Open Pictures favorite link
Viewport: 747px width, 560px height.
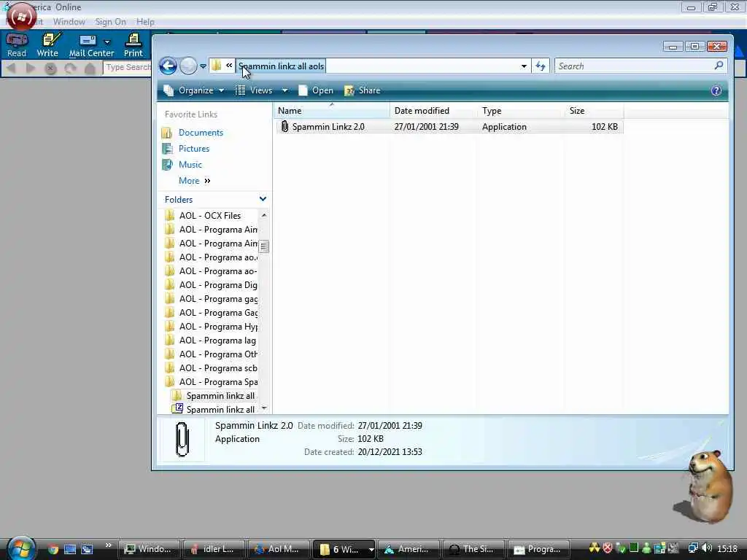tap(194, 149)
